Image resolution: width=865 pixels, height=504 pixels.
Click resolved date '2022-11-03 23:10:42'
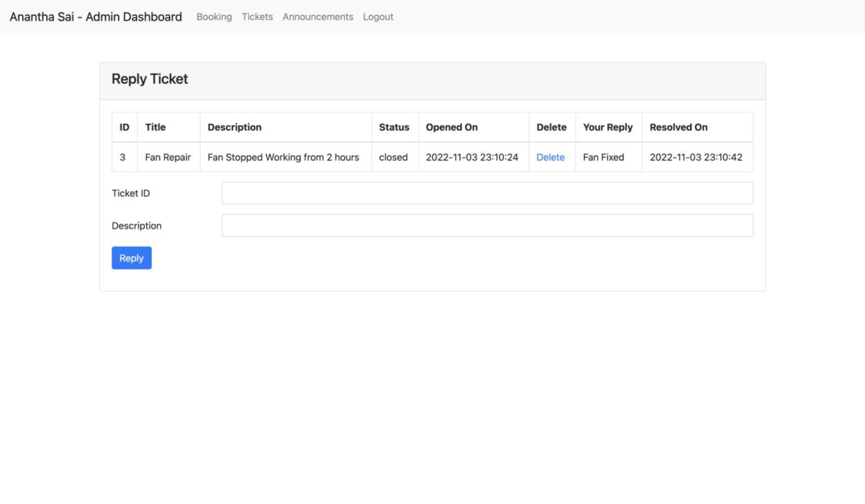[x=697, y=157]
